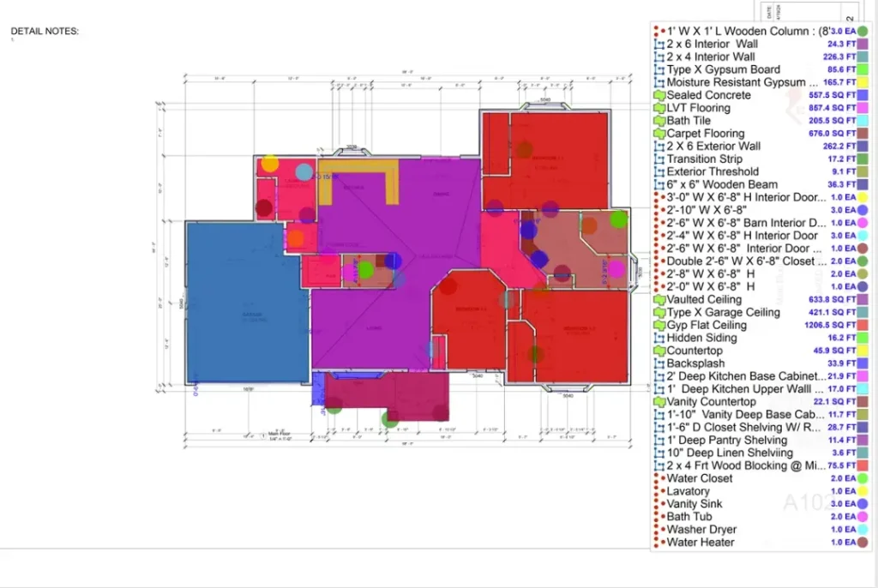This screenshot has height=588, width=878.
Task: Click the linear icon for 6" x 6" Wooden Beam
Action: (x=659, y=185)
